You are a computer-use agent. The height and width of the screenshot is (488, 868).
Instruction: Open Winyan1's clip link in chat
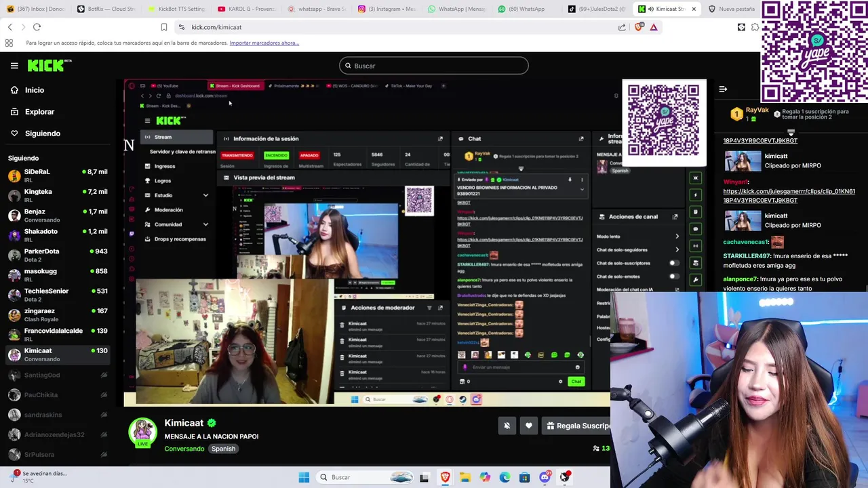[789, 196]
